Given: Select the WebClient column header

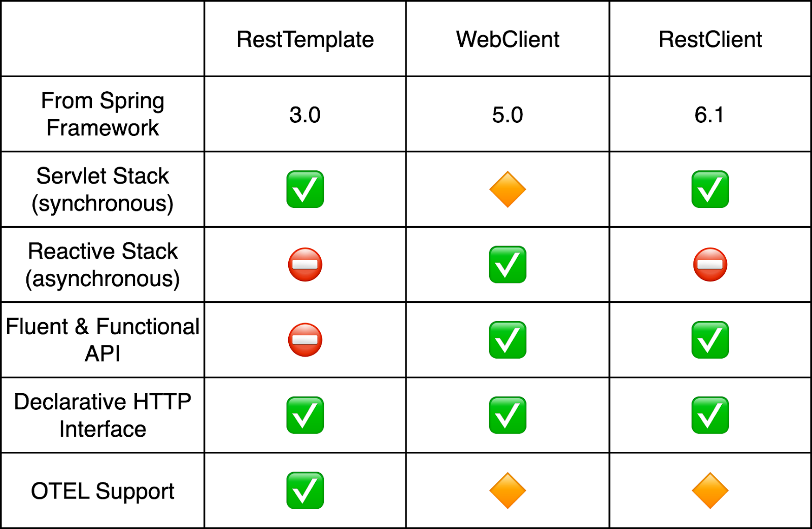Looking at the screenshot, I should pyautogui.click(x=507, y=39).
